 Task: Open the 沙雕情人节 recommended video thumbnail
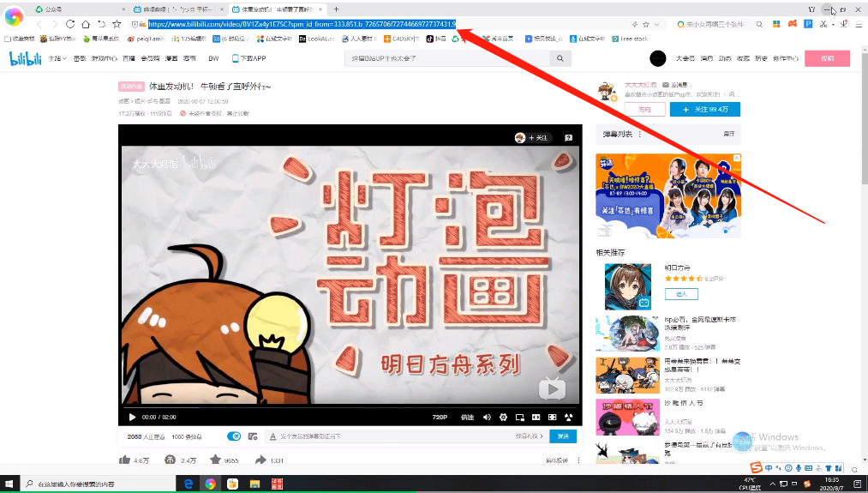point(627,417)
